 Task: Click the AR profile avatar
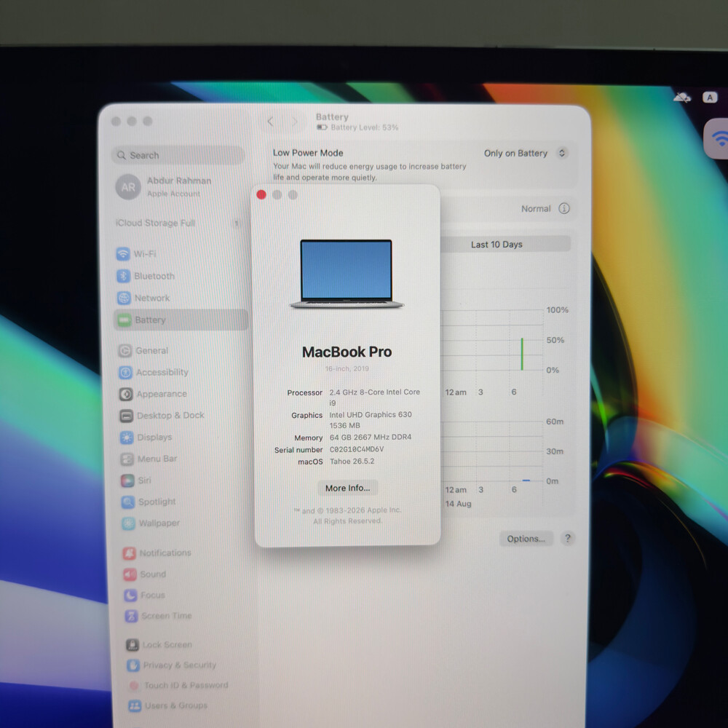[x=128, y=186]
